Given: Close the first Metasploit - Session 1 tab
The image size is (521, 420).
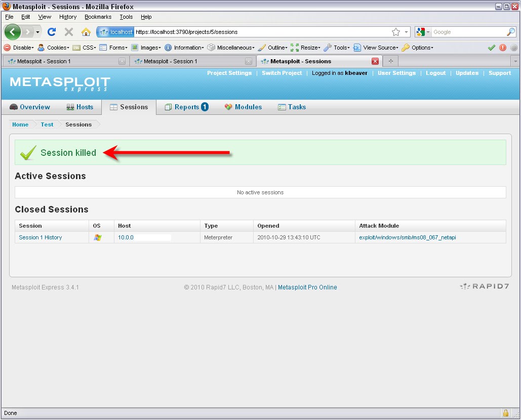Looking at the screenshot, I should tap(122, 61).
